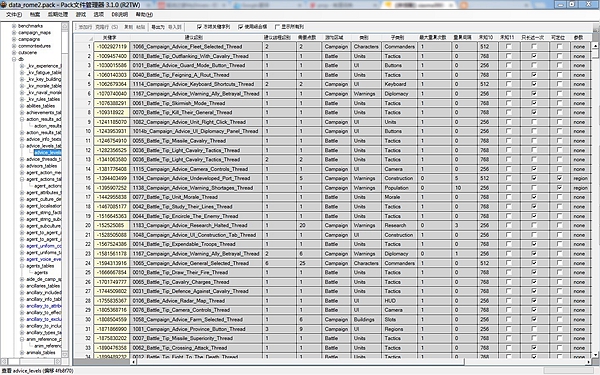Click the tree panel horizontal scroll-right arrow
The image size is (600, 375).
(58, 361)
